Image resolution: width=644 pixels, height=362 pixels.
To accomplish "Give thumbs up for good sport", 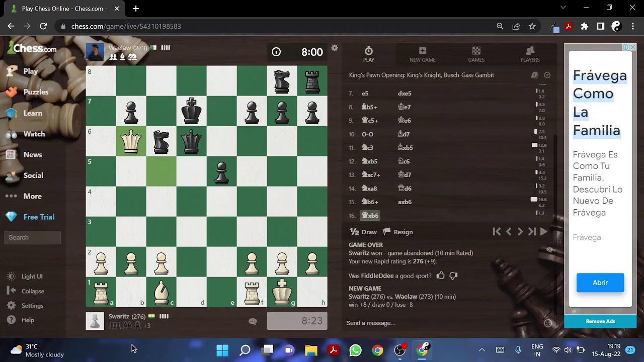I will click(441, 276).
